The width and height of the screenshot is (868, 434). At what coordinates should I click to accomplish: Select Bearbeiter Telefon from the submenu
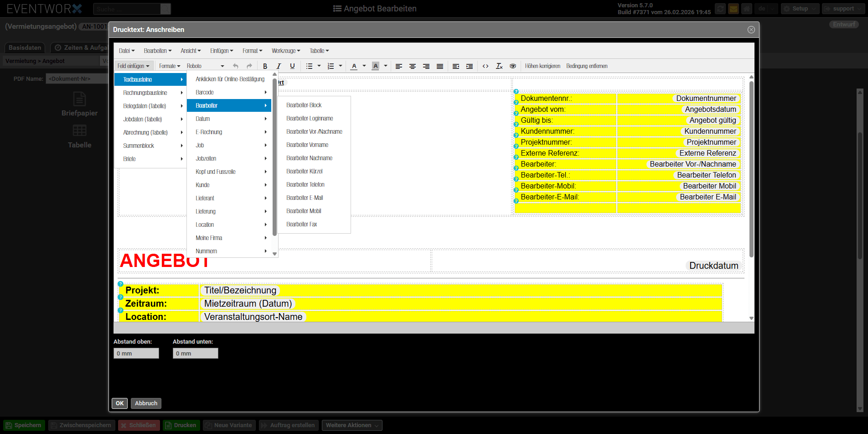305,185
